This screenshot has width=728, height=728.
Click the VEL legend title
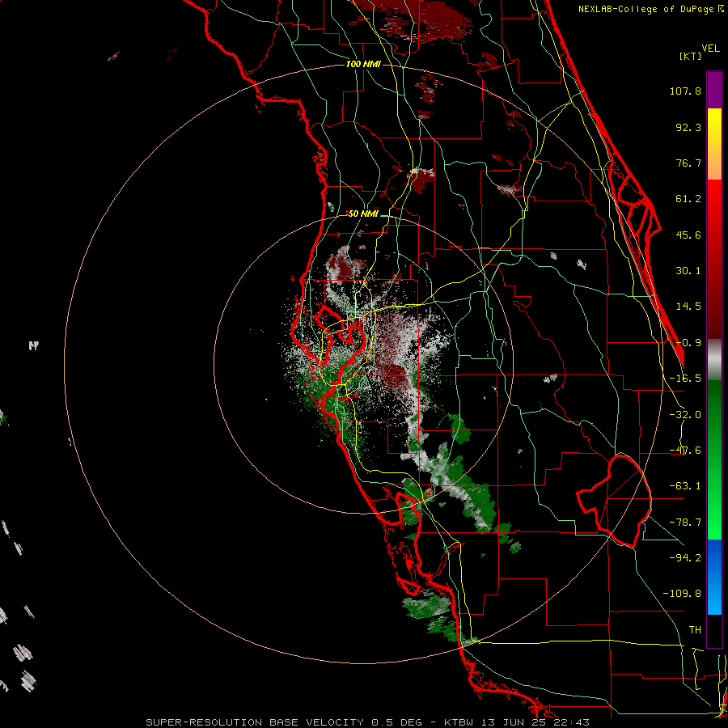coord(710,49)
